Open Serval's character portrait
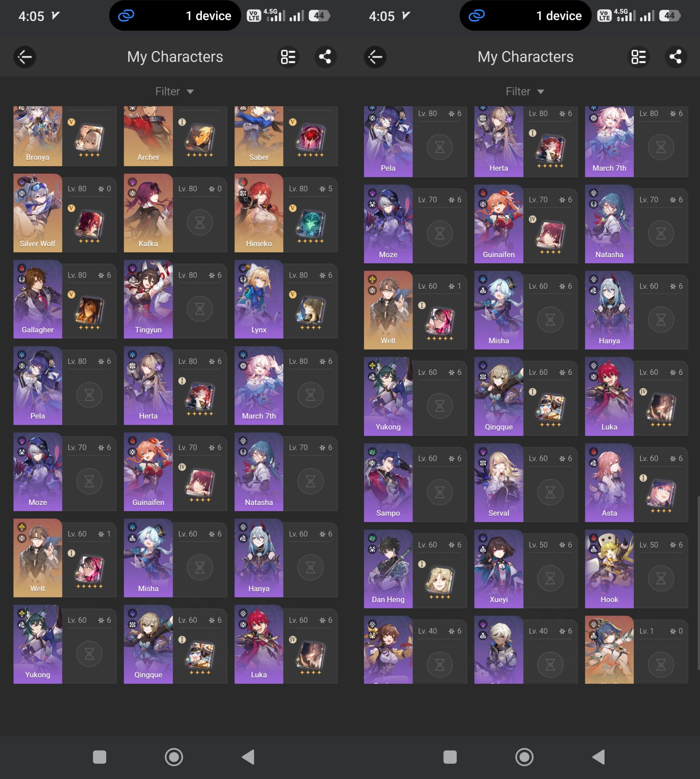Image resolution: width=700 pixels, height=779 pixels. [499, 483]
